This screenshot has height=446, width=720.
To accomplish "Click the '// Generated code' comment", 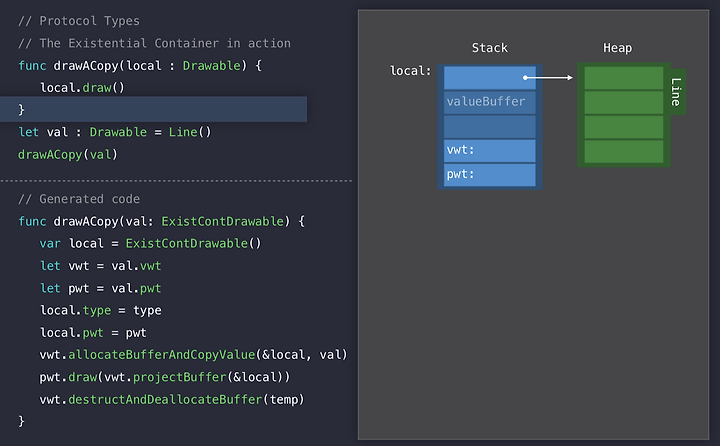I will [x=79, y=199].
